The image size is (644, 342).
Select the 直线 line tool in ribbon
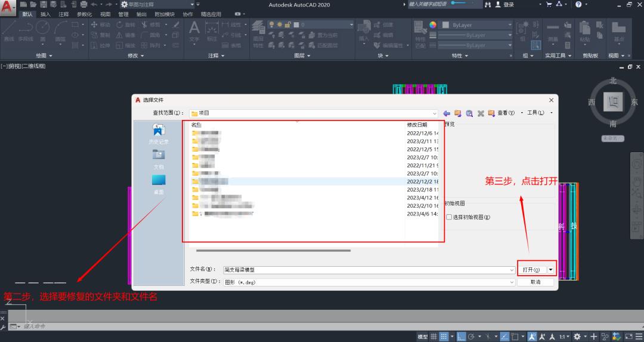[9, 31]
